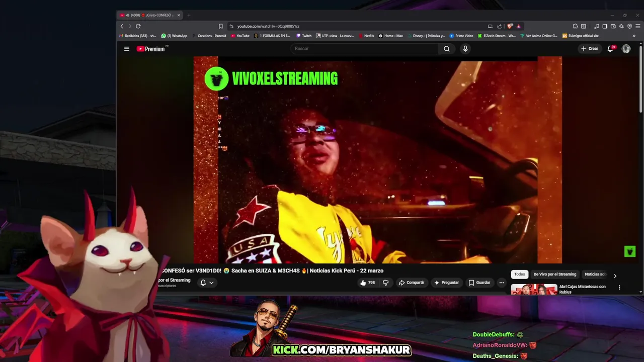Open a new browser tab
This screenshot has height=362, width=644.
click(x=189, y=15)
